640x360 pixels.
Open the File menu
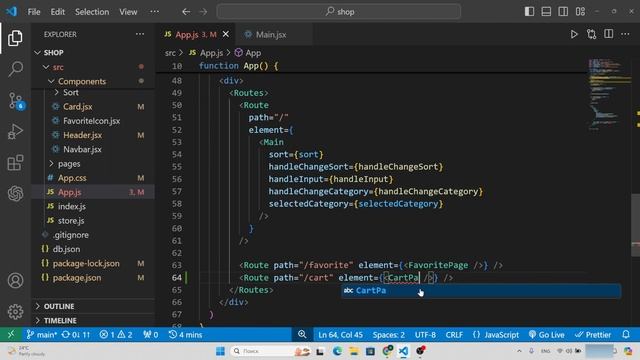coord(34,12)
